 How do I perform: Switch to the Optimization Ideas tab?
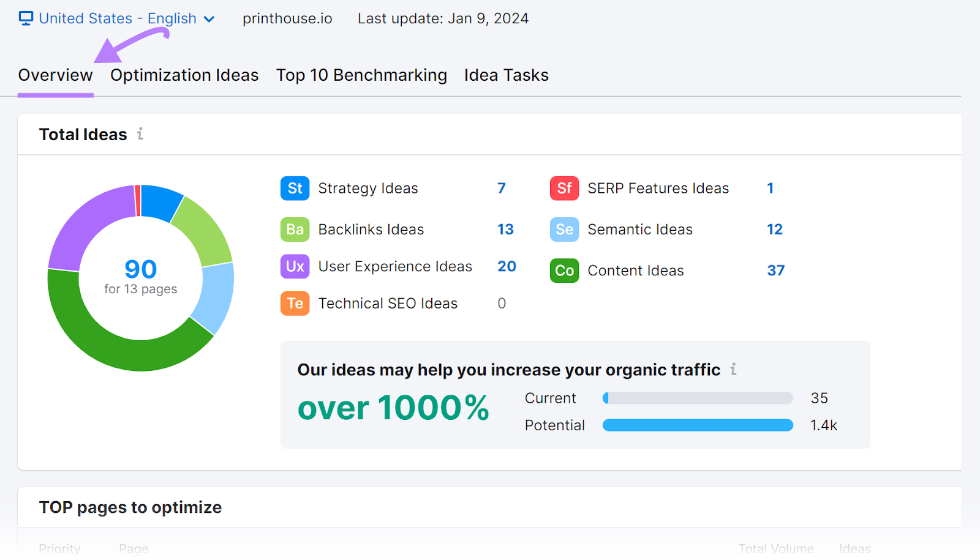[x=184, y=75]
